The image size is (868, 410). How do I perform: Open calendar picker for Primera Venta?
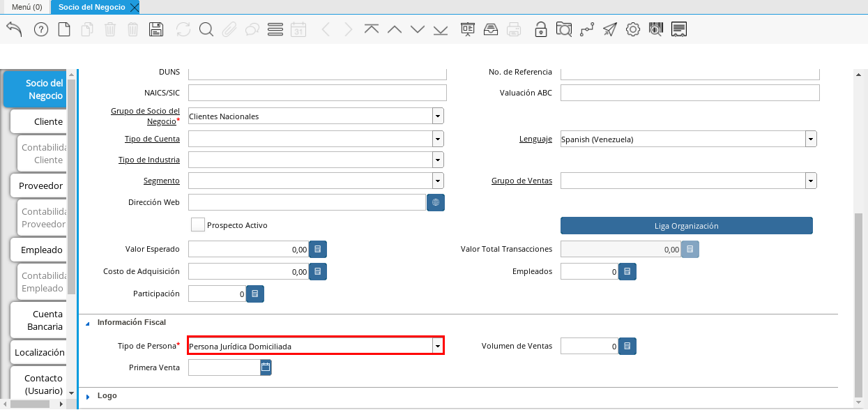point(266,367)
